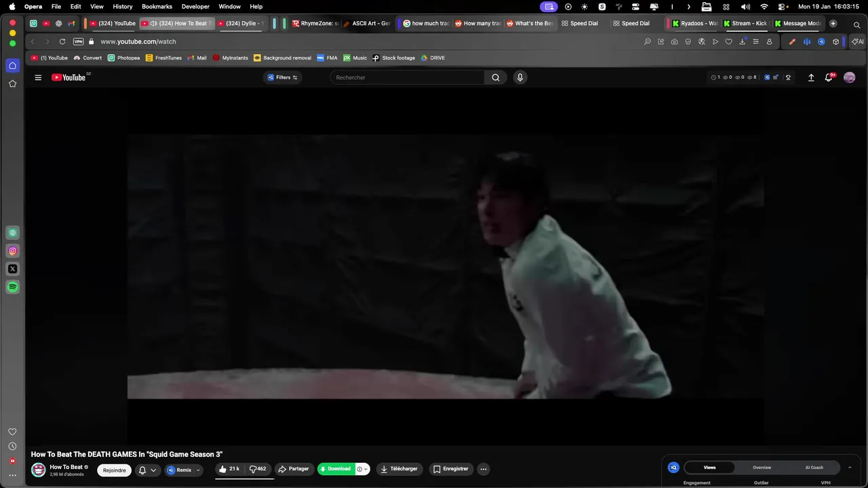Dislike the video showing 462

click(258, 469)
